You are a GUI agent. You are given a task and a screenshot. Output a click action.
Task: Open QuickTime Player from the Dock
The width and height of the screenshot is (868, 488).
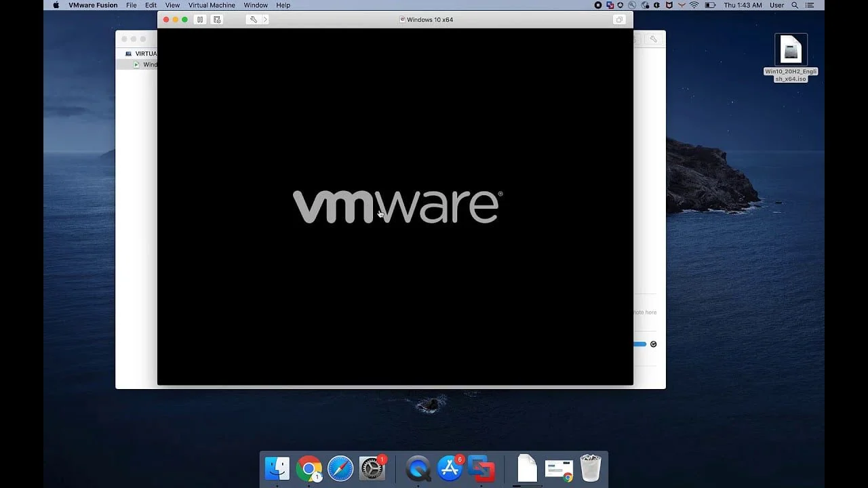(x=418, y=468)
